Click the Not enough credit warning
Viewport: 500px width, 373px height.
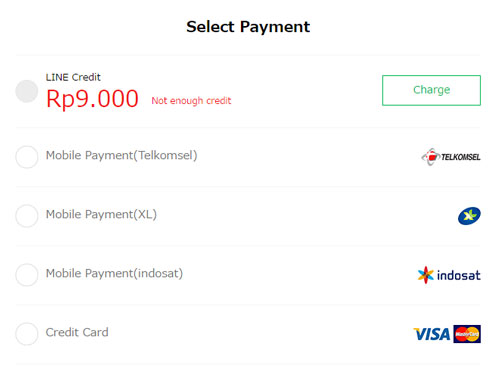(x=191, y=101)
